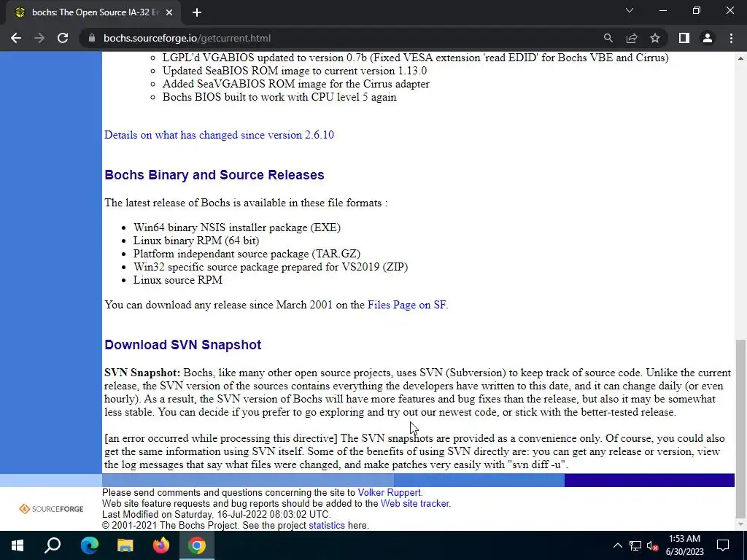Screen dimensions: 747x560
Task: Click the page scrollbar thumb
Action: (x=740, y=428)
